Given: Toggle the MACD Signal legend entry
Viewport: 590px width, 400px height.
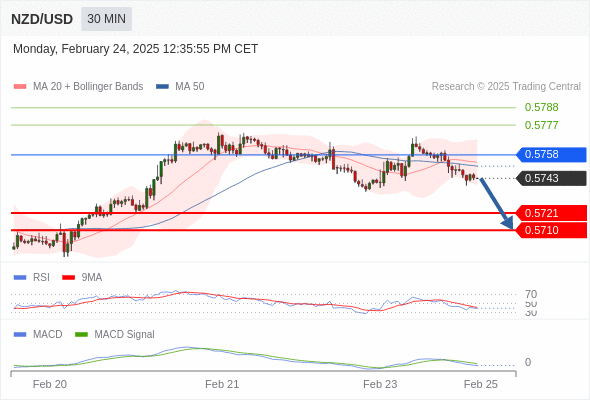Looking at the screenshot, I should (x=115, y=334).
